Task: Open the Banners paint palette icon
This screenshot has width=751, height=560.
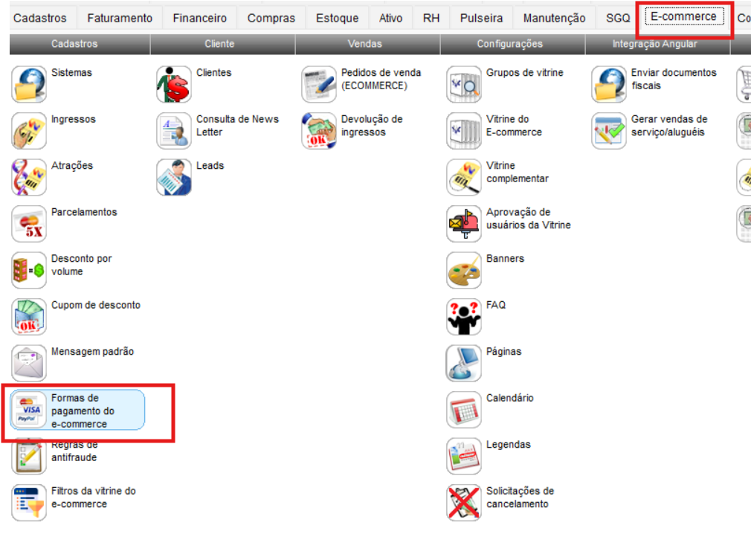Action: pyautogui.click(x=464, y=270)
